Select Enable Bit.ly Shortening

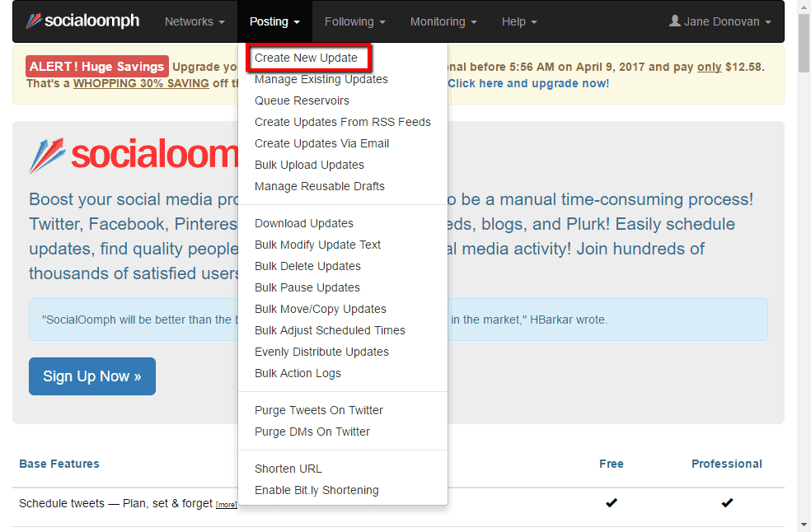pyautogui.click(x=316, y=490)
